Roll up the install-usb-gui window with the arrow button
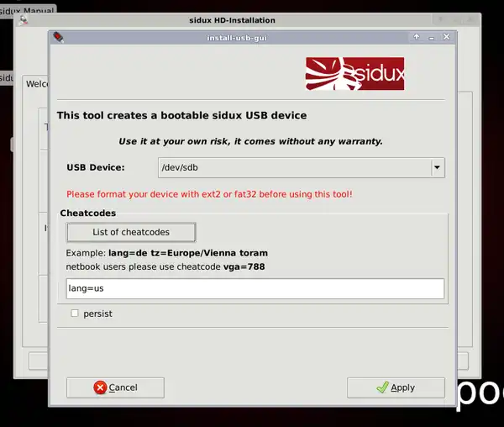Image resolution: width=504 pixels, height=427 pixels. point(417,37)
